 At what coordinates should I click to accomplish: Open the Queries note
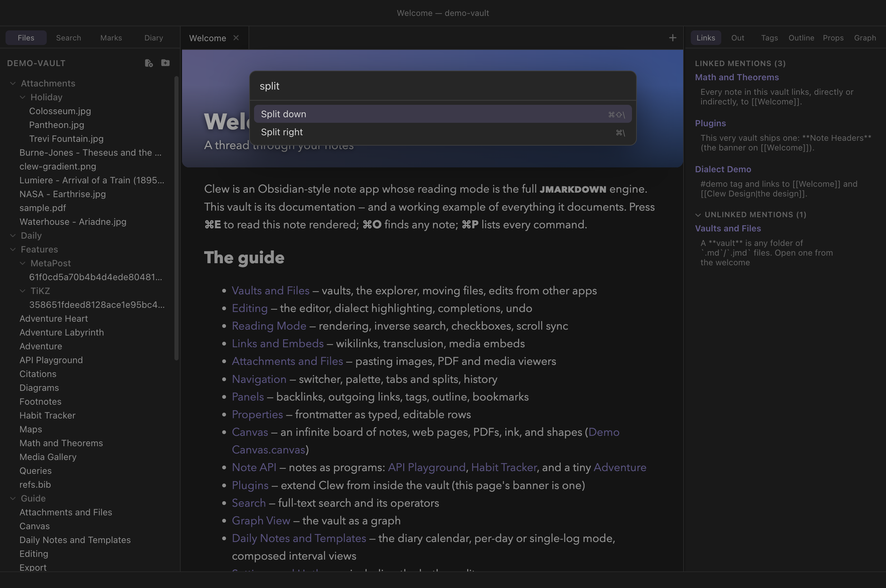36,471
